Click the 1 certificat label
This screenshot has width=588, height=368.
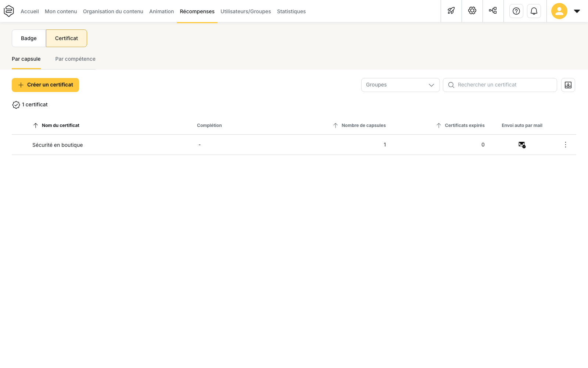coord(35,105)
